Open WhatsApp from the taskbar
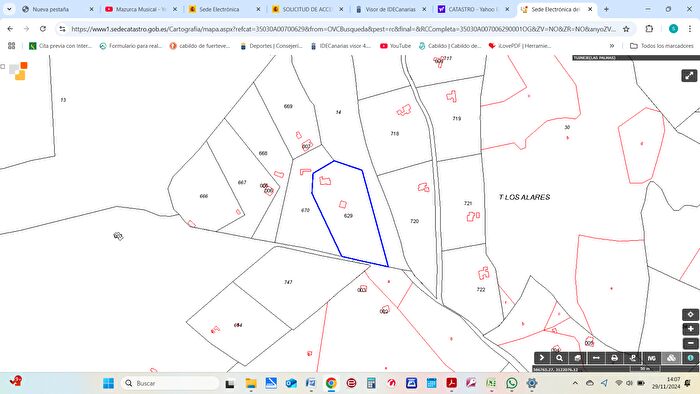Viewport: 700px width, 394px height. click(x=512, y=383)
